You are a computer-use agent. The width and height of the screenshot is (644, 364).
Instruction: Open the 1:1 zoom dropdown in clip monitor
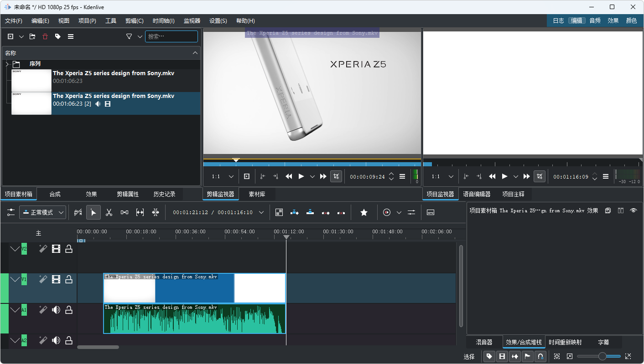click(230, 176)
